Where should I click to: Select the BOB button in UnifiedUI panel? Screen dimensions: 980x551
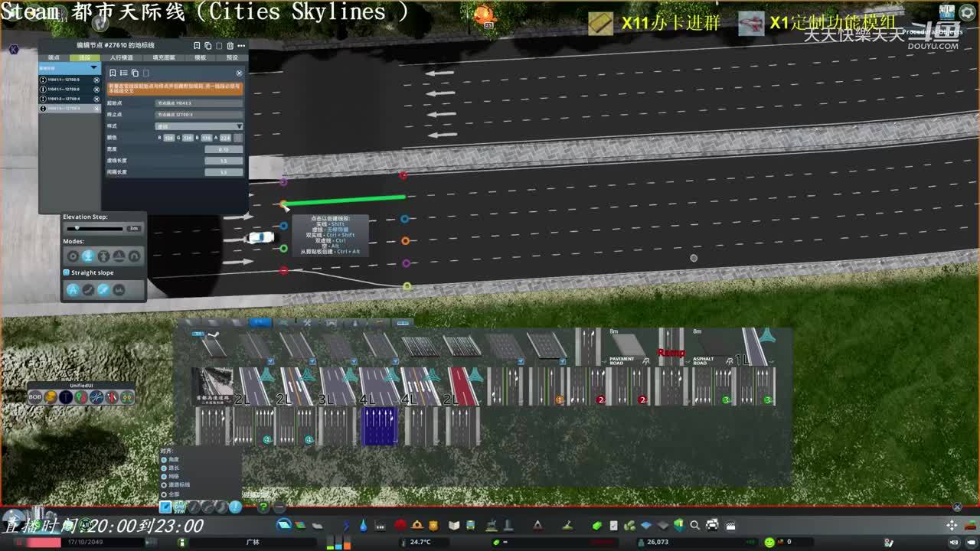(x=35, y=396)
